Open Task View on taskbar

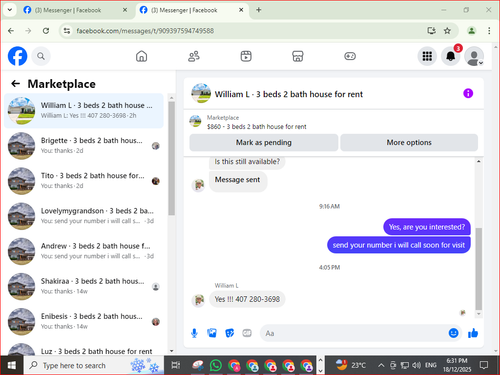pos(176,365)
